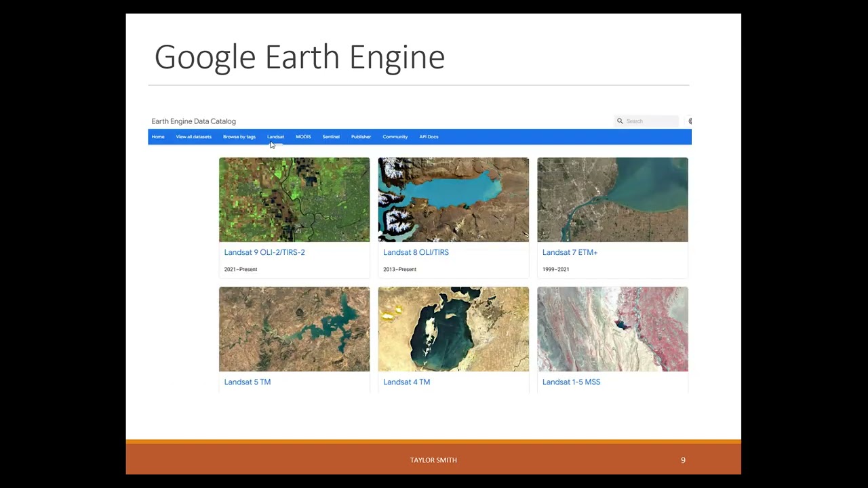Click the TAYLOR SMITH footer text
This screenshot has width=868, height=488.
coord(433,460)
